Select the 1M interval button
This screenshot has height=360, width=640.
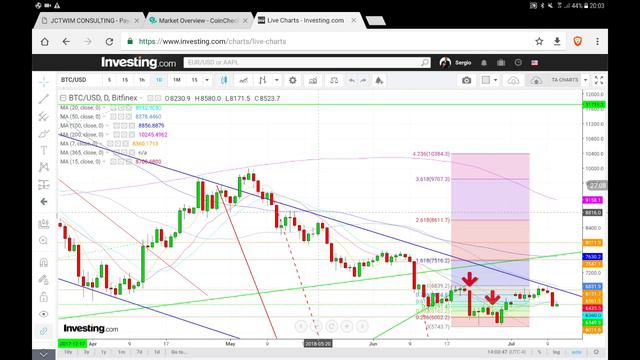177,80
